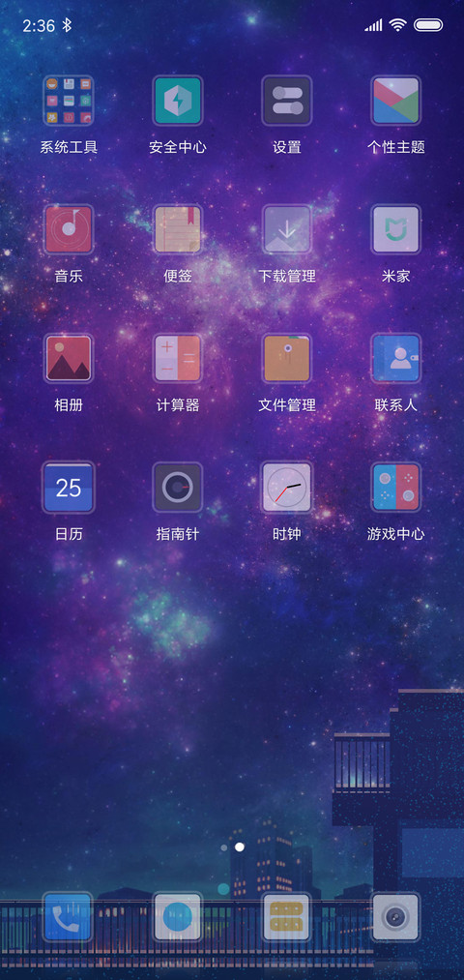Tap the 下载管理 label text
Screen dimensions: 464x980
287,277
